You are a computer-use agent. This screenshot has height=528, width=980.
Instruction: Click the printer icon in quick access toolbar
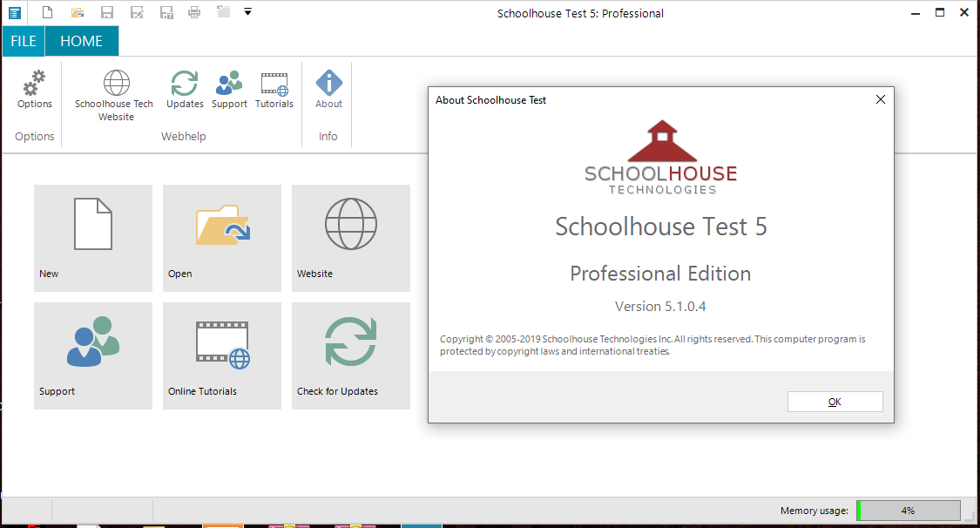pos(194,12)
